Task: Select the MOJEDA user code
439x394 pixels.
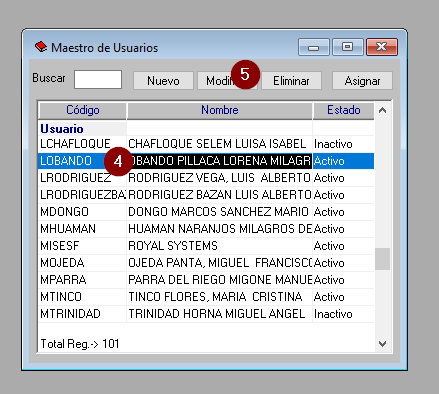Action: [62, 263]
